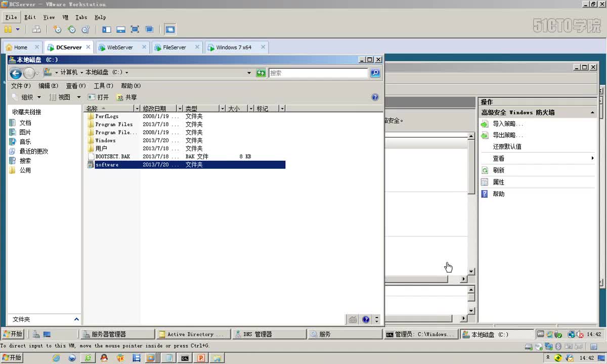
Task: Switch to DNS 管理器 taskbar button
Action: [269, 334]
